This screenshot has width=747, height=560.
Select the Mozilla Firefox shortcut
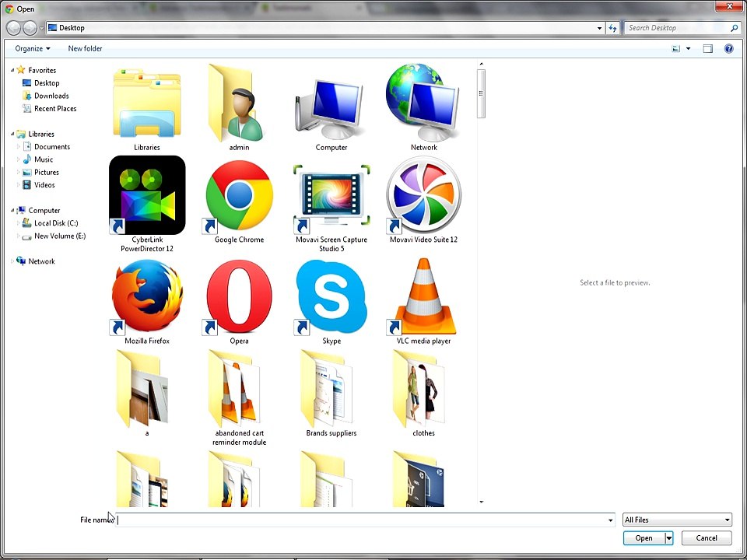147,296
